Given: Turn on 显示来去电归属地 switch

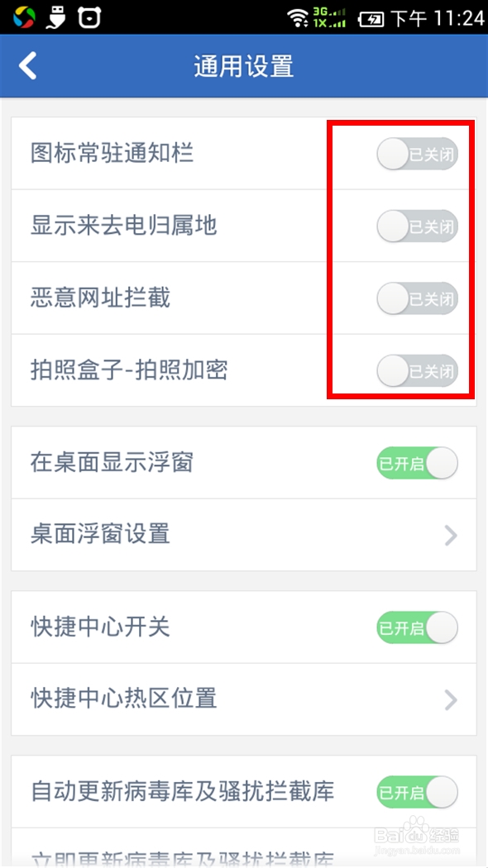Looking at the screenshot, I should click(x=418, y=226).
